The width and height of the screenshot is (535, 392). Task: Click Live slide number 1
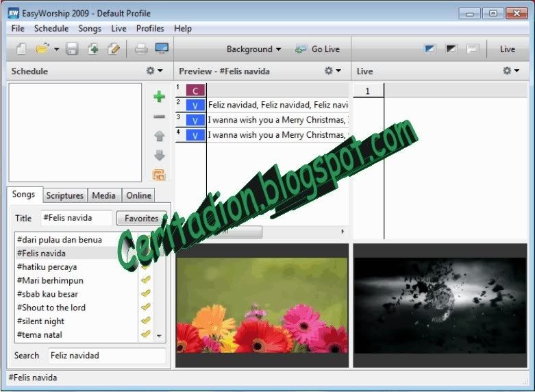368,91
